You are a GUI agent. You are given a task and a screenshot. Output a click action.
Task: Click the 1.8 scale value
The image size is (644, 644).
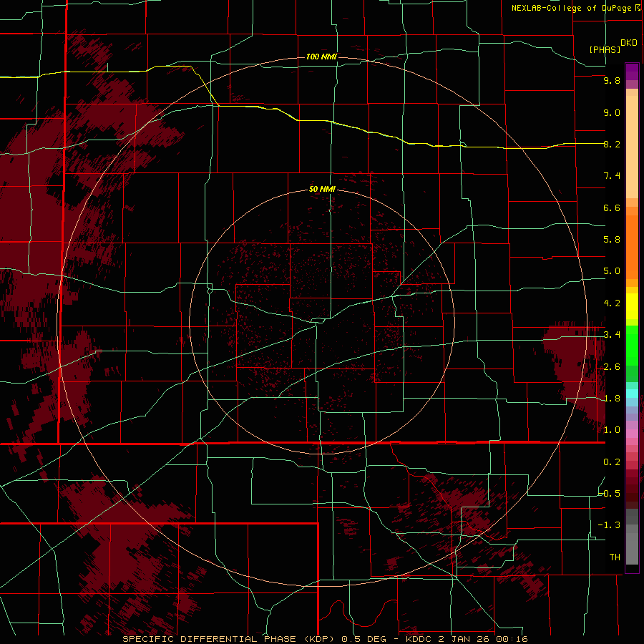pyautogui.click(x=612, y=399)
